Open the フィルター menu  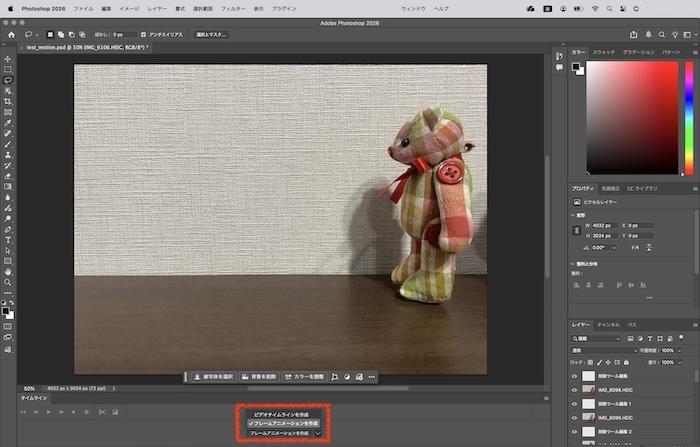pos(233,7)
